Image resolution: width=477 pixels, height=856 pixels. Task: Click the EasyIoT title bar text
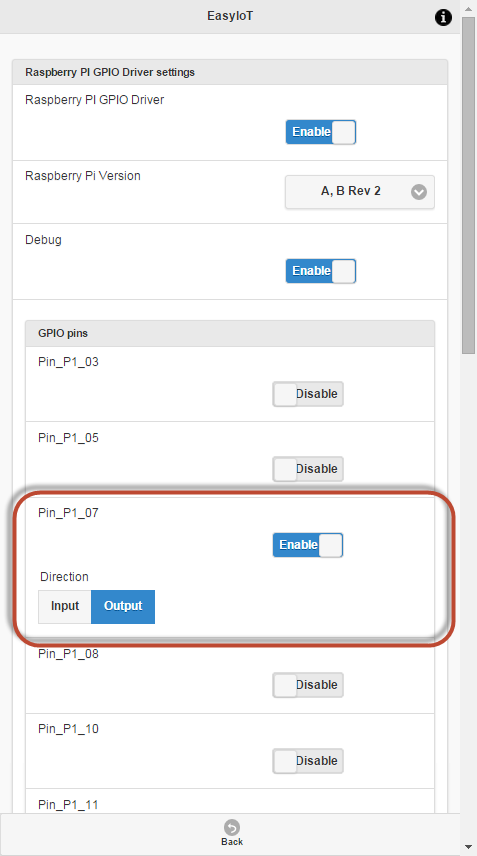coord(230,16)
